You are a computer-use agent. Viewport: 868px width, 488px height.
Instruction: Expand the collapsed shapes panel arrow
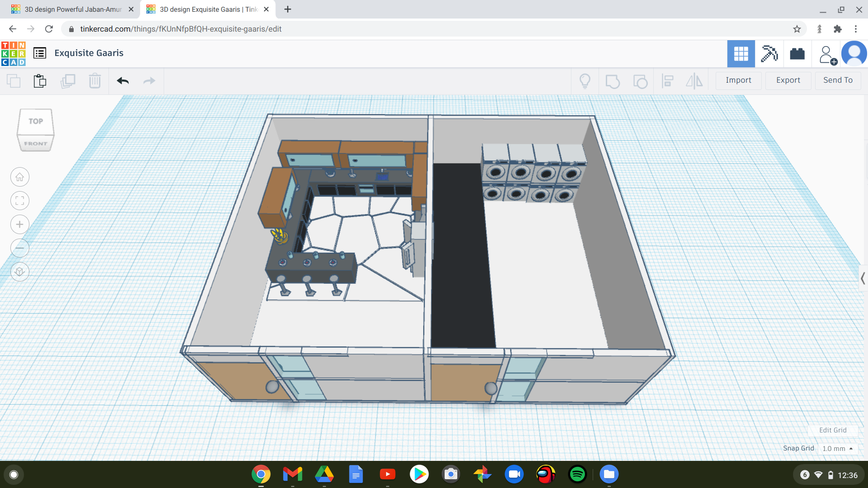(x=863, y=278)
